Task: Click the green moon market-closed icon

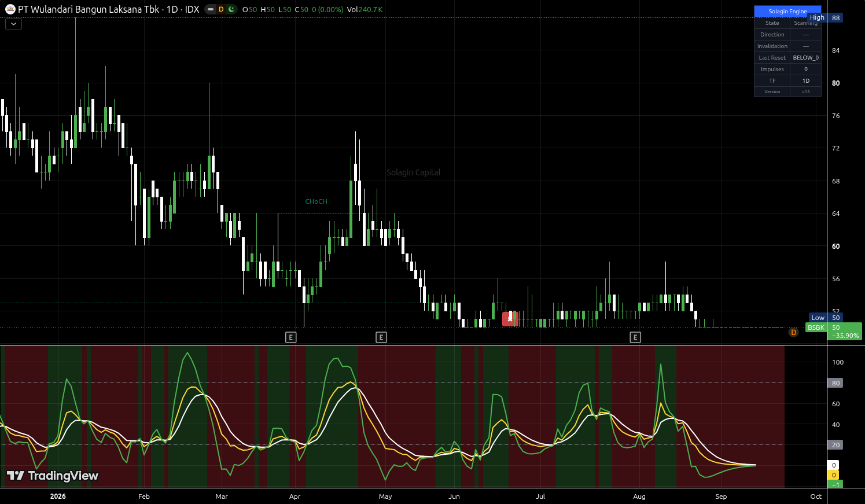Action: click(231, 9)
